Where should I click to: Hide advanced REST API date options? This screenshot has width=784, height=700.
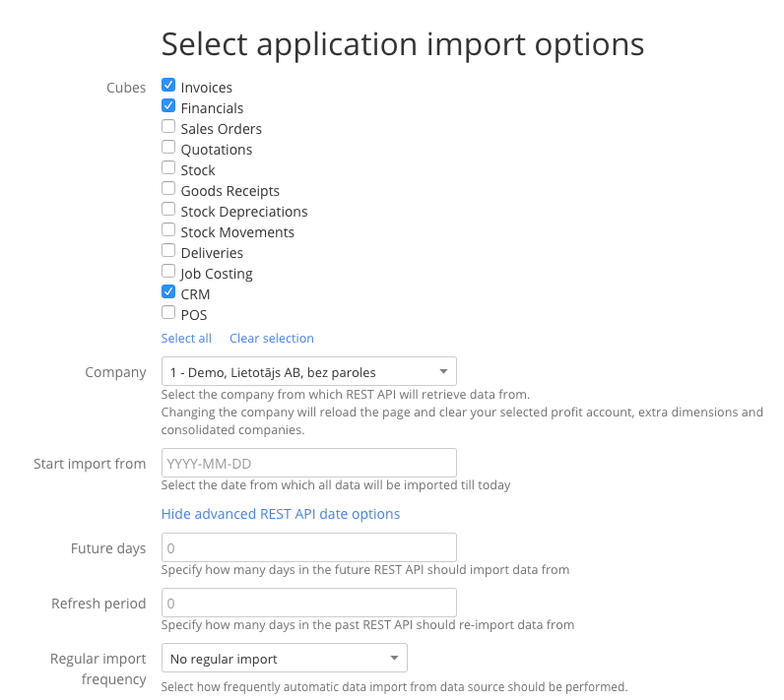pos(281,514)
